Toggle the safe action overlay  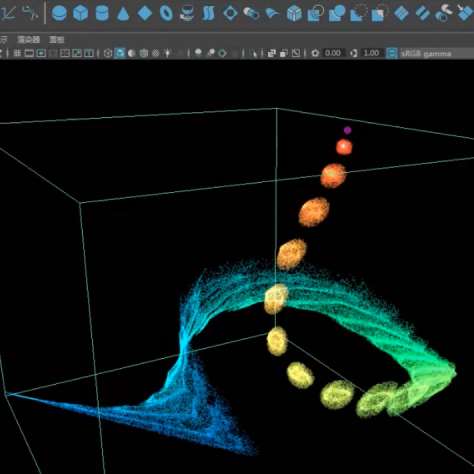[x=77, y=53]
